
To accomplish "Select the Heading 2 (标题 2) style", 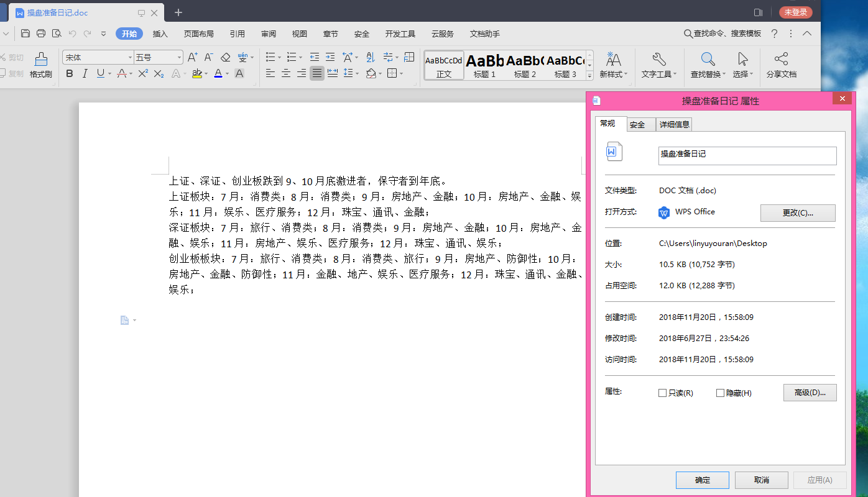I will [525, 65].
